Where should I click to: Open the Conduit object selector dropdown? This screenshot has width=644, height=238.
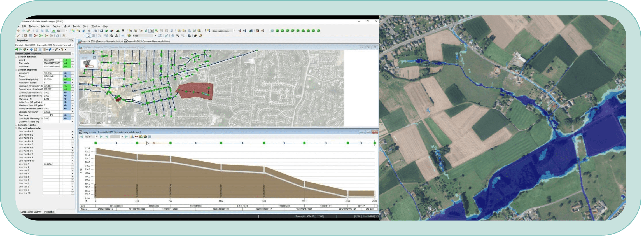(73, 45)
